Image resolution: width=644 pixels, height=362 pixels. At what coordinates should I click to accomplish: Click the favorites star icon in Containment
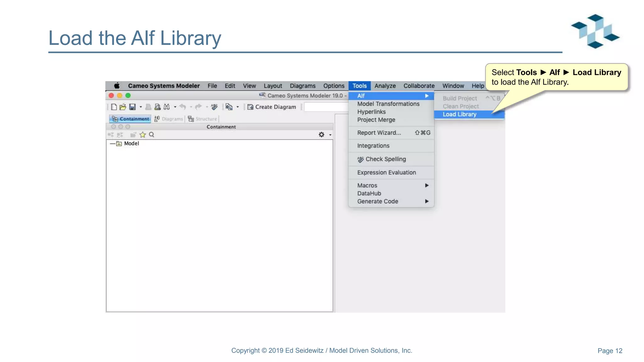coord(143,135)
